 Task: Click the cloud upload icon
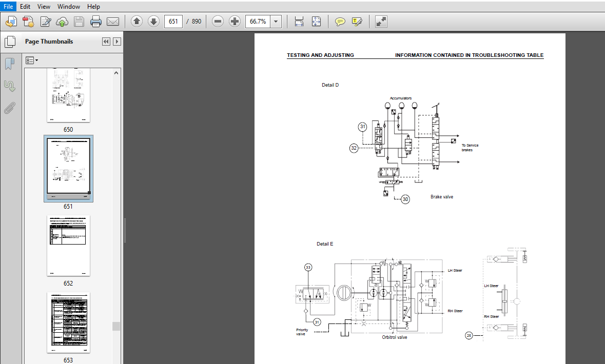[x=62, y=22]
